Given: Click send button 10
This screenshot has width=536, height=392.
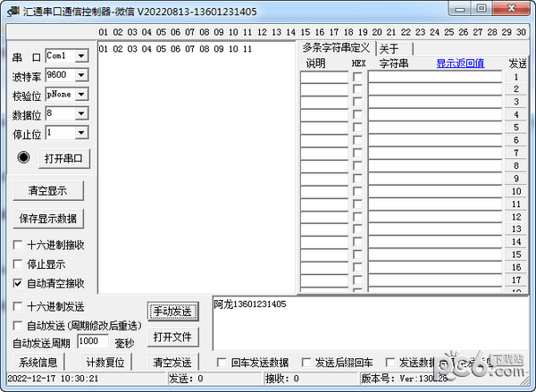Looking at the screenshot, I should pyautogui.click(x=515, y=191).
